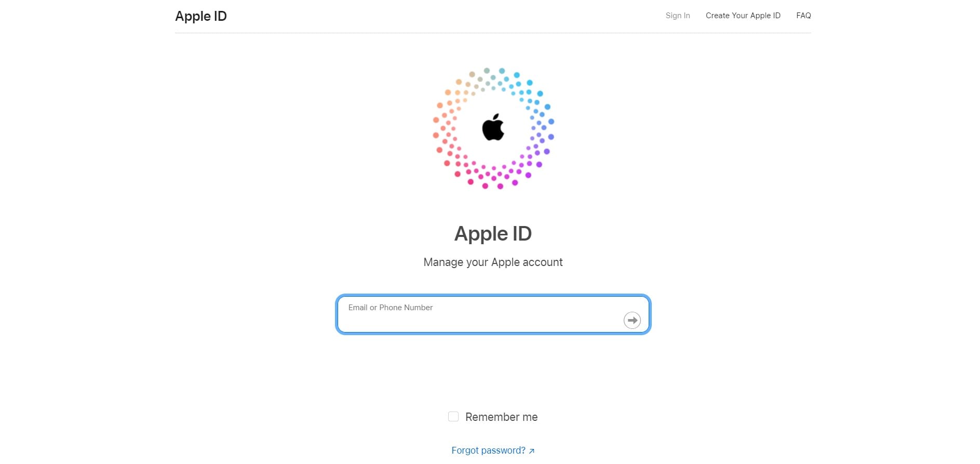The width and height of the screenshot is (980, 464).
Task: Click the pink dots at the ring's bottom
Action: pyautogui.click(x=493, y=177)
